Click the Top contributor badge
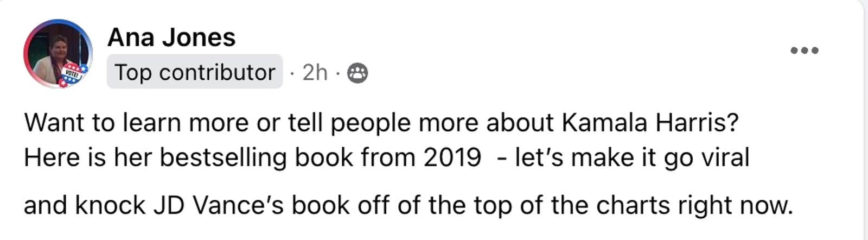 195,72
